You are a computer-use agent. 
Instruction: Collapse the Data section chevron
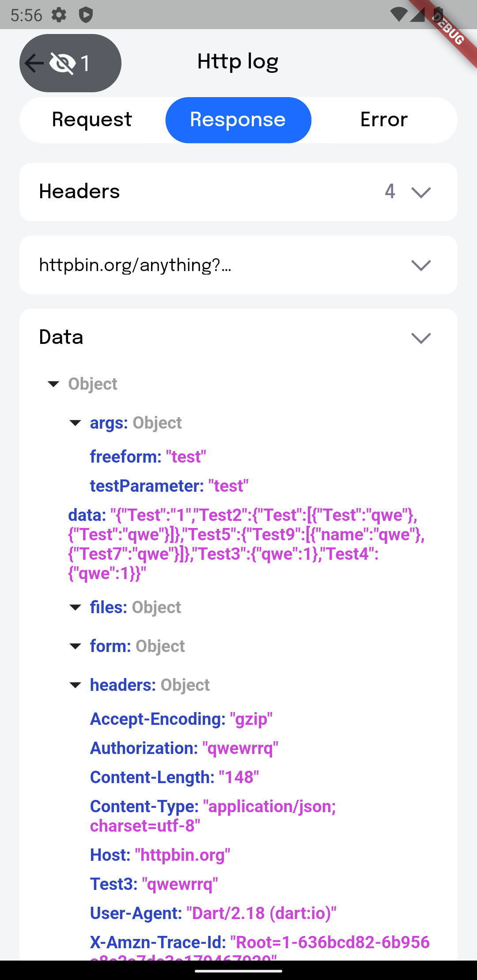coord(421,338)
